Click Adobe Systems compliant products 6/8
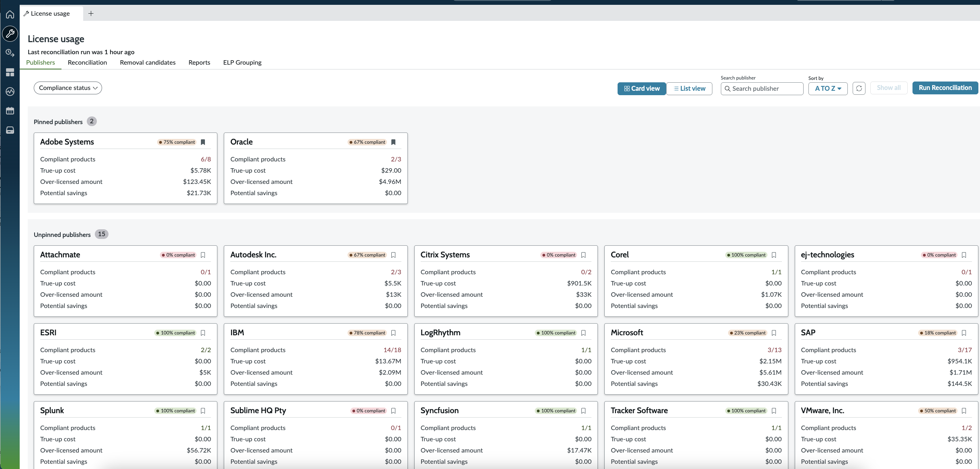The image size is (980, 469). pos(206,159)
